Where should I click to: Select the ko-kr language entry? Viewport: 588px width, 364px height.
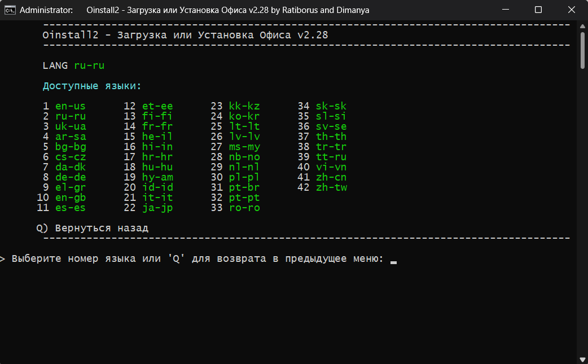[244, 116]
